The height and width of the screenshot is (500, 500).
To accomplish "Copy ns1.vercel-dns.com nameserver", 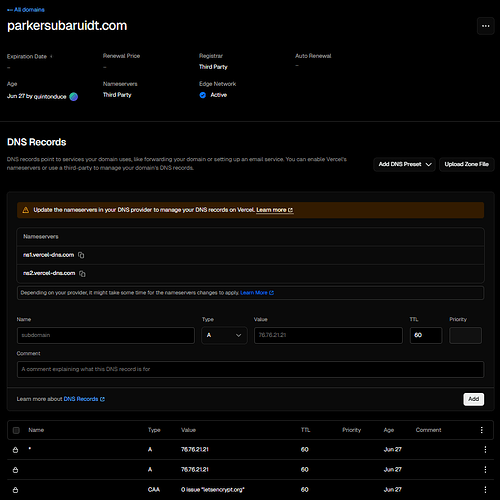I will tap(81, 255).
